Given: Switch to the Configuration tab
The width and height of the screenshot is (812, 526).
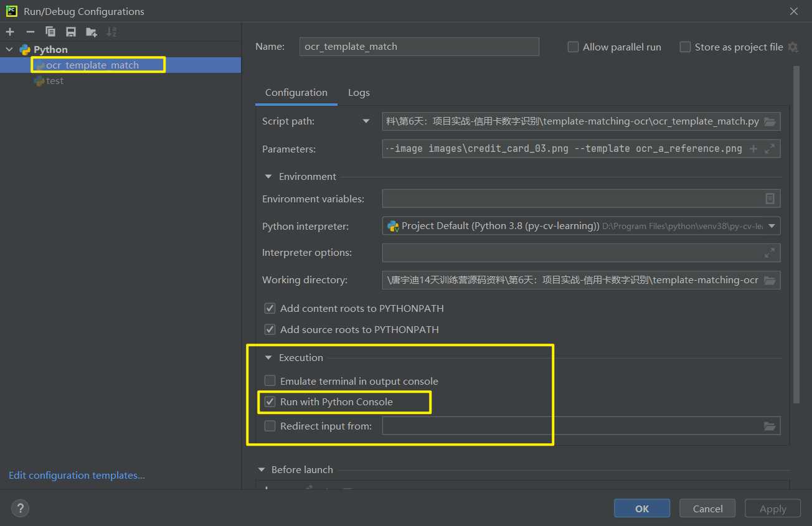Looking at the screenshot, I should point(296,93).
